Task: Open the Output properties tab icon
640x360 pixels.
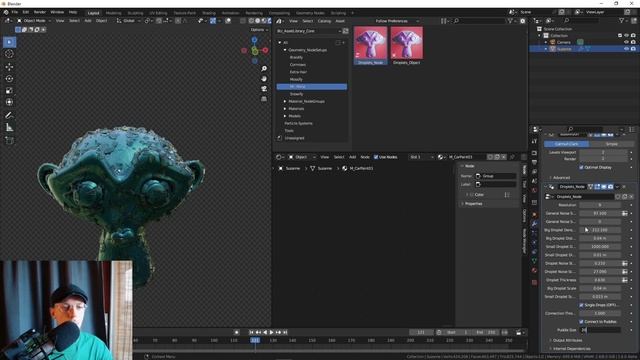Action: (534, 162)
